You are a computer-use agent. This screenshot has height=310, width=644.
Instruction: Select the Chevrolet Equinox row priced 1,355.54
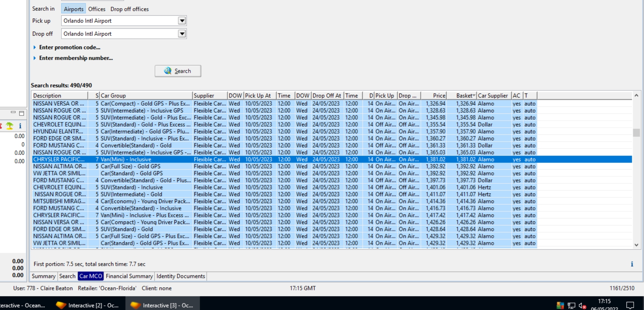[x=332, y=124]
